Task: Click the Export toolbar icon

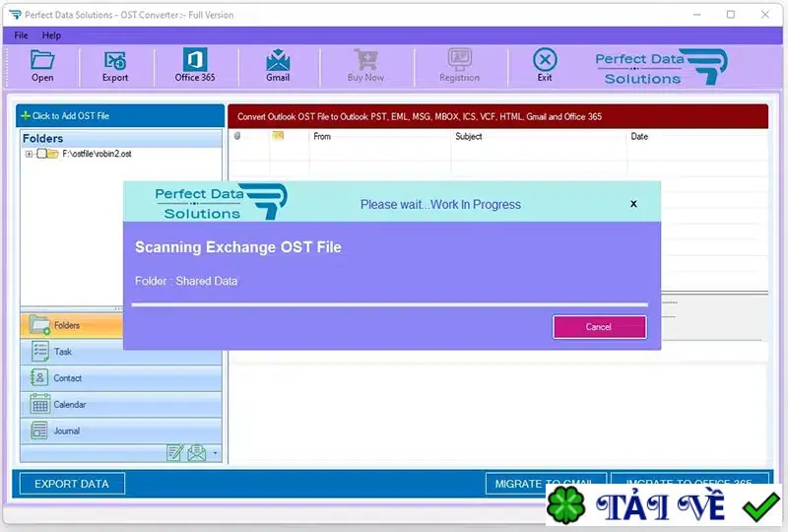Action: 115,60
